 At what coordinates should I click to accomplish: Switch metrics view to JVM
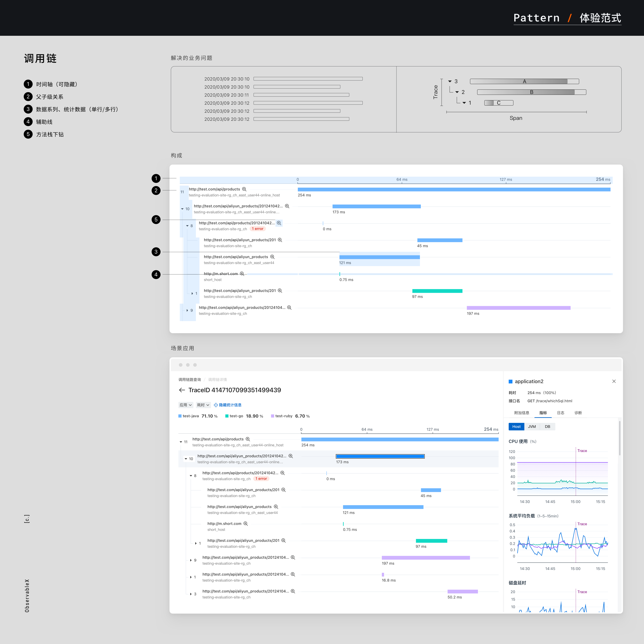[532, 427]
